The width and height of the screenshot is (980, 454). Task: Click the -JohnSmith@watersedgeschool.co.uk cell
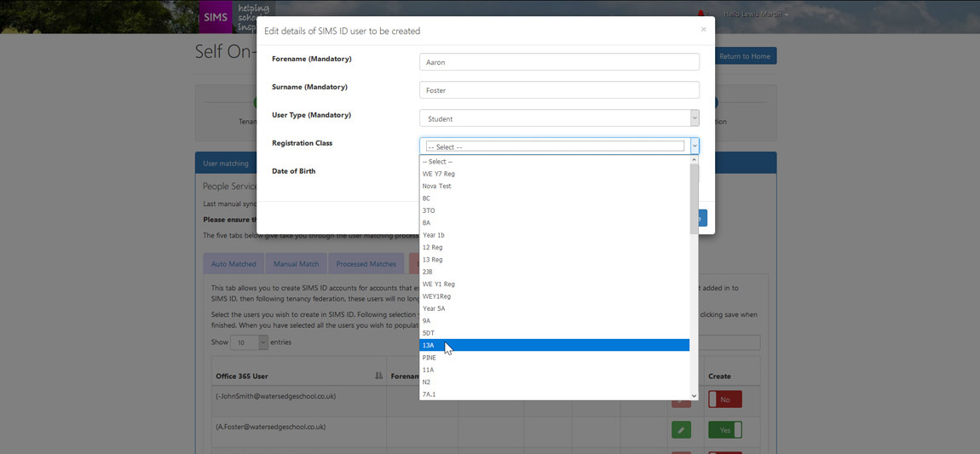coord(299,399)
